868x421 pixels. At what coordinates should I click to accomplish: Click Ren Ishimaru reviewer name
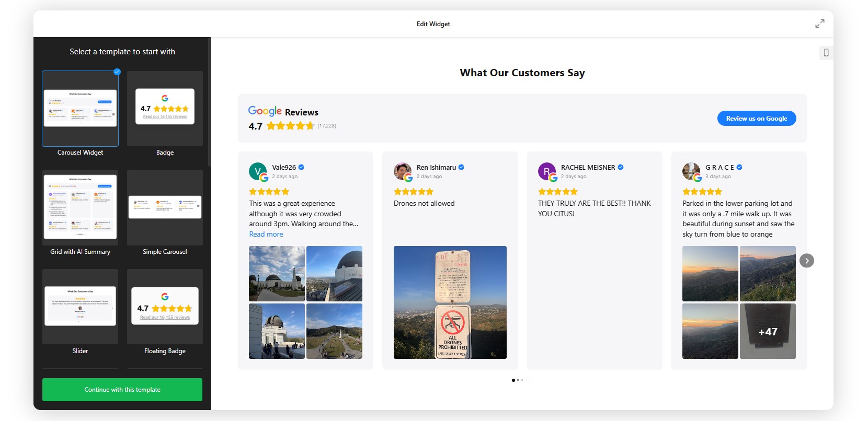point(436,168)
